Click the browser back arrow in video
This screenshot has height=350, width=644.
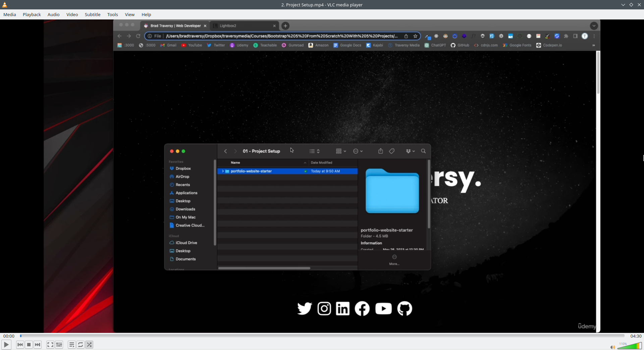120,36
